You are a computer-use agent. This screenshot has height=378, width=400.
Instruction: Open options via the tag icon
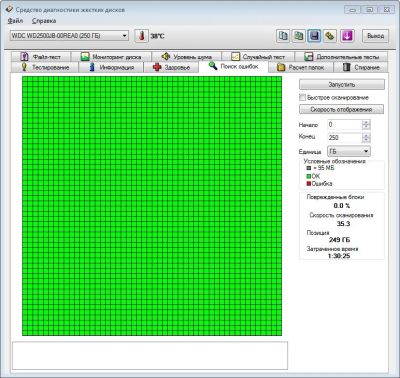pos(330,36)
